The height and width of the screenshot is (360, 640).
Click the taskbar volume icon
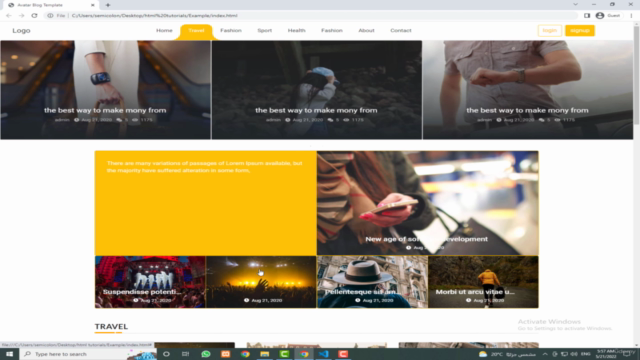[x=573, y=354]
